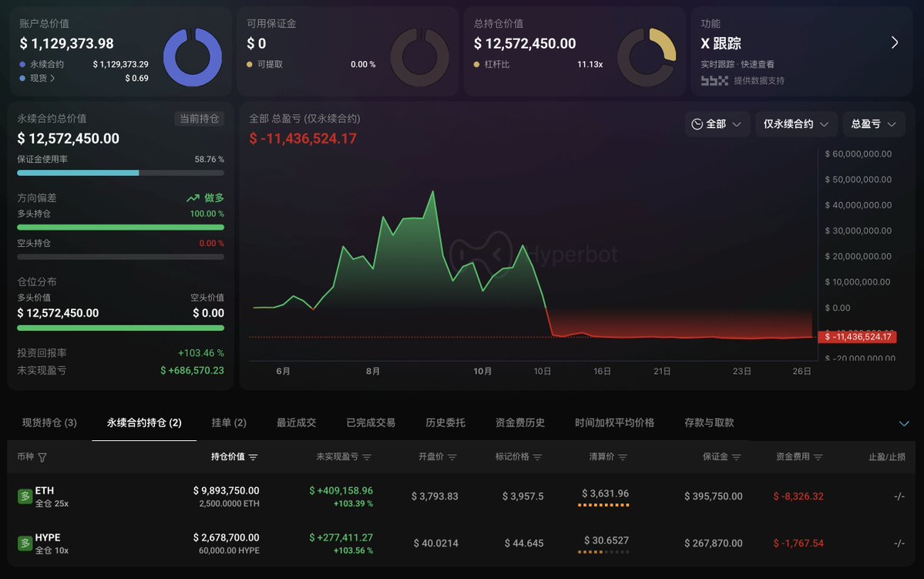Sort by 未实现盈亏 column icon
The height and width of the screenshot is (579, 924).
tap(367, 457)
